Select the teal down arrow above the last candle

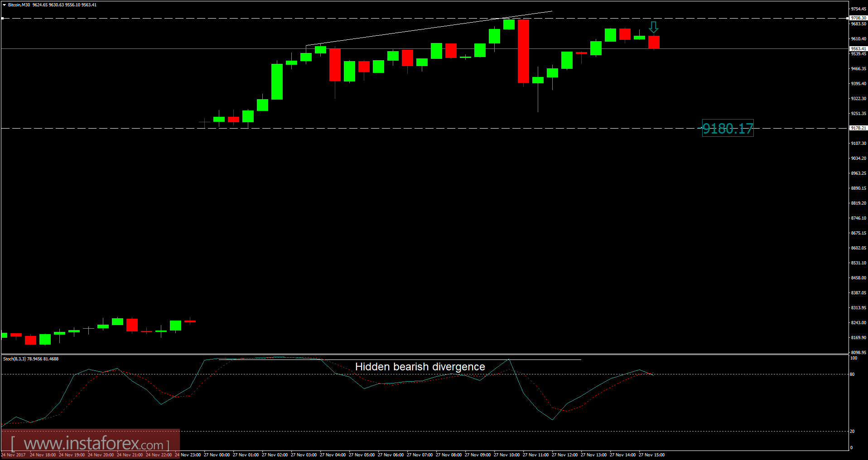pyautogui.click(x=653, y=27)
